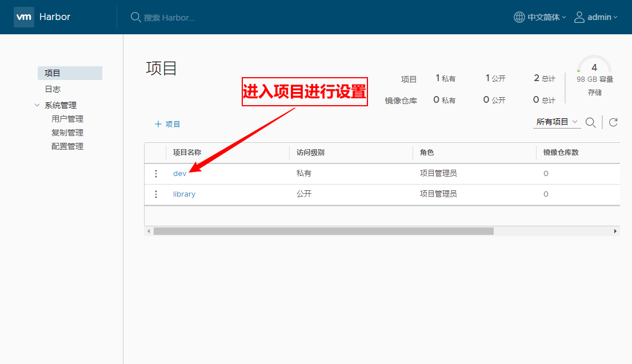Click the storage capacity gauge
The width and height of the screenshot is (632, 364).
594,68
